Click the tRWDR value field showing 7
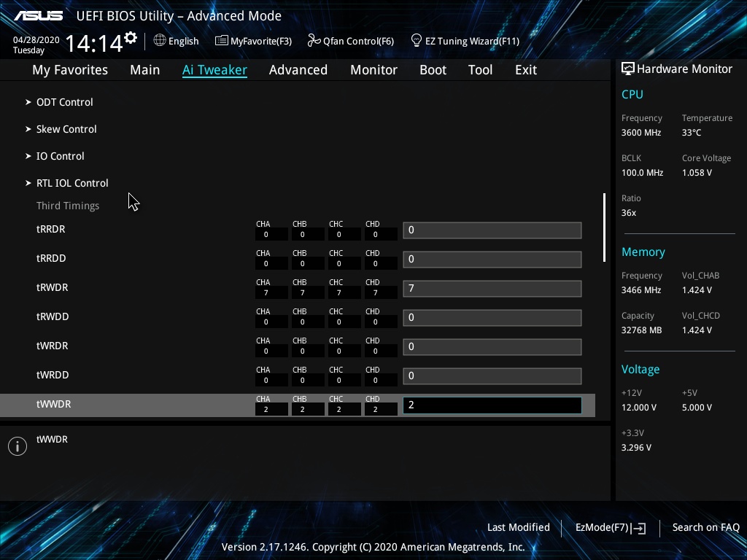Viewport: 747px width, 560px height. click(492, 289)
